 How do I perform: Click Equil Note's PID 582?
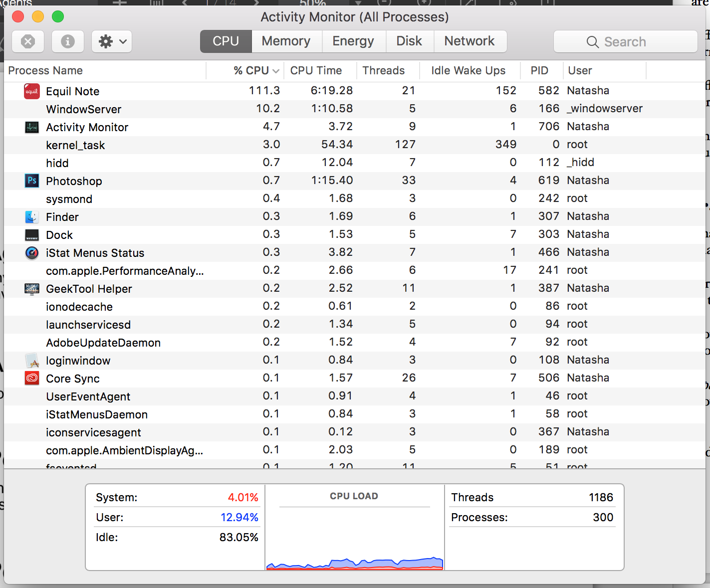click(x=549, y=91)
